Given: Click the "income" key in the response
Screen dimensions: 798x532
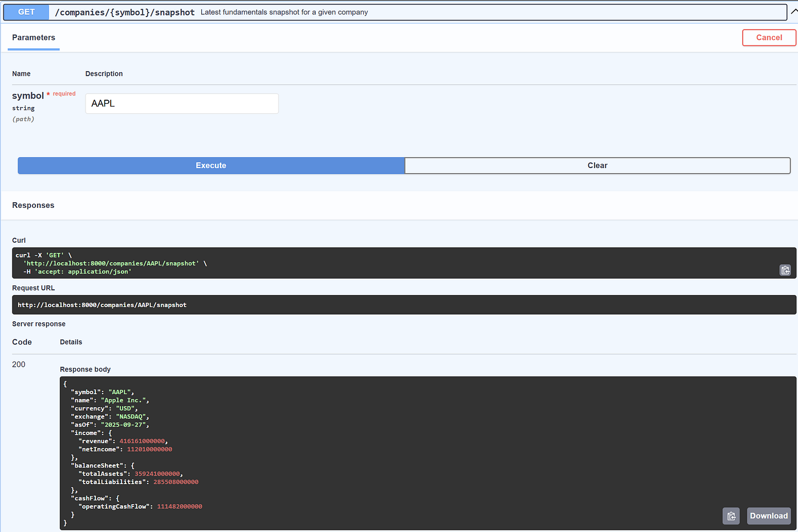Looking at the screenshot, I should 85,433.
